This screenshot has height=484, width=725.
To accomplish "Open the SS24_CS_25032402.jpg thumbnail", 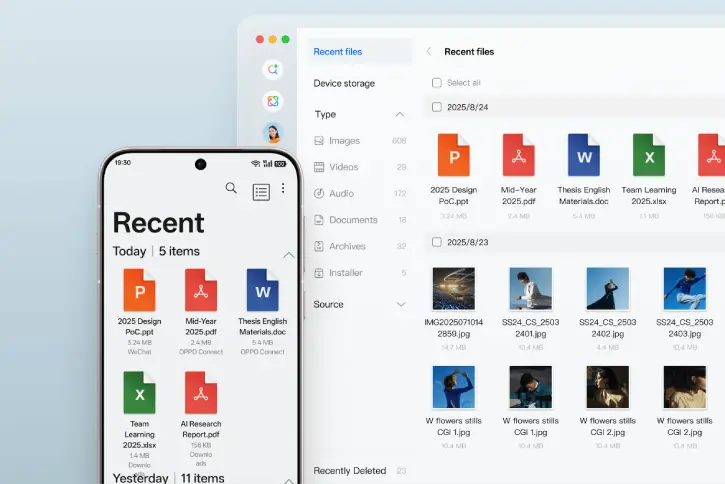I will point(608,288).
